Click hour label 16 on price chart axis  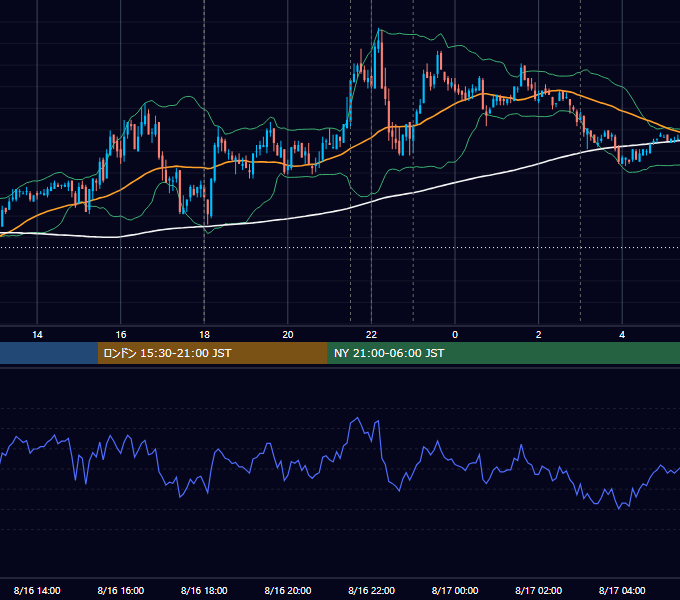[x=121, y=335]
